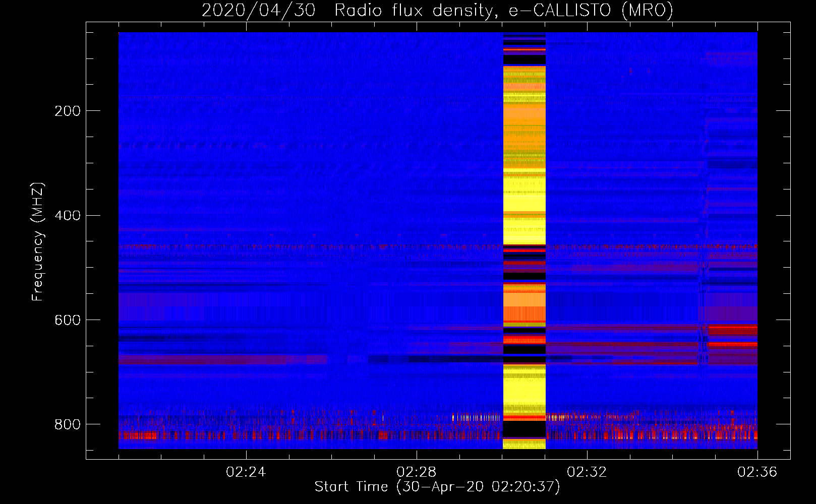Click the 02:24 time tick label

click(x=246, y=472)
